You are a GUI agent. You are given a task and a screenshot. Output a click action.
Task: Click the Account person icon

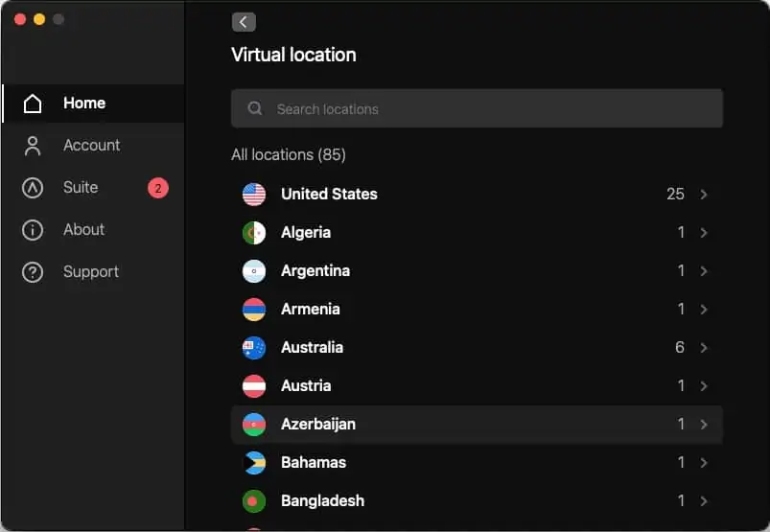click(x=33, y=146)
